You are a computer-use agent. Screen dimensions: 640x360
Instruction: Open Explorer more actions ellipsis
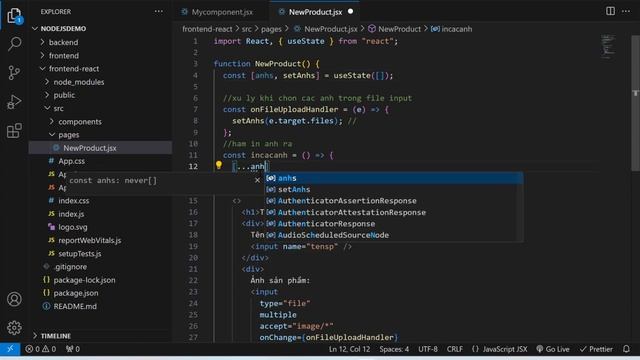coord(158,12)
